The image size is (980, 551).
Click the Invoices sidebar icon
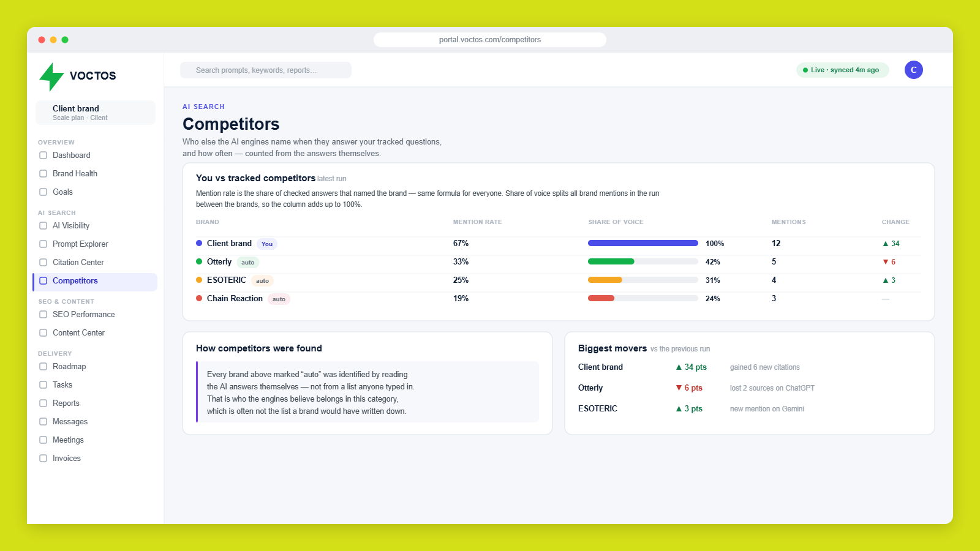[x=43, y=459]
